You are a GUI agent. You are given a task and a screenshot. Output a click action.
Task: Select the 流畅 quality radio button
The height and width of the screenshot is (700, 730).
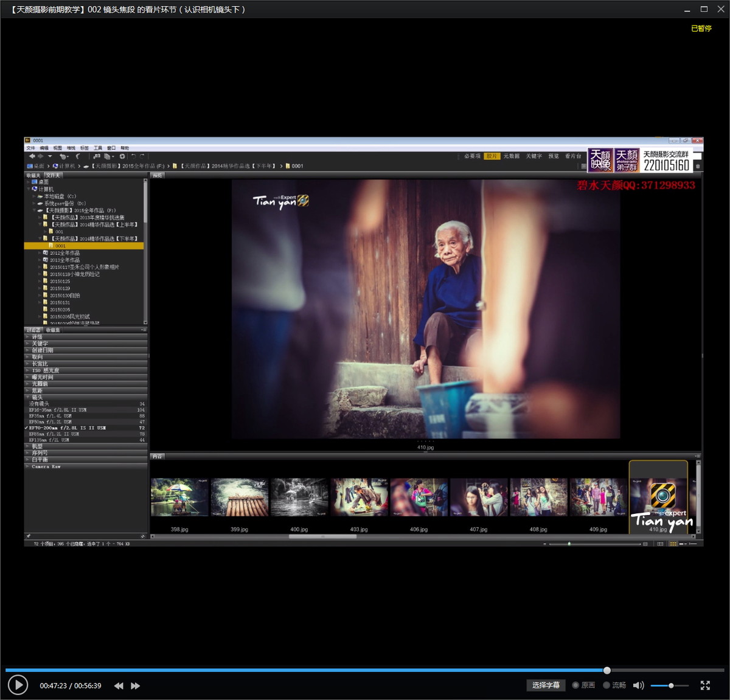[x=607, y=685]
